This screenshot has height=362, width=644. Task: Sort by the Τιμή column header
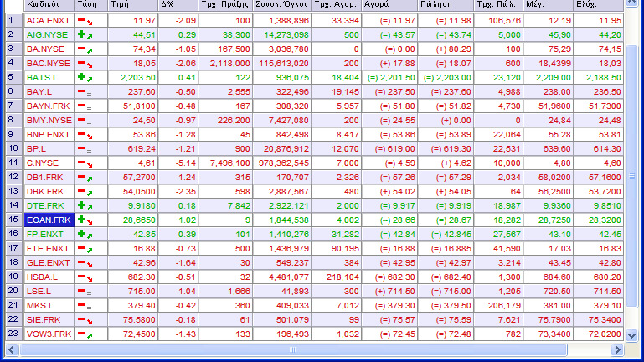pos(133,5)
